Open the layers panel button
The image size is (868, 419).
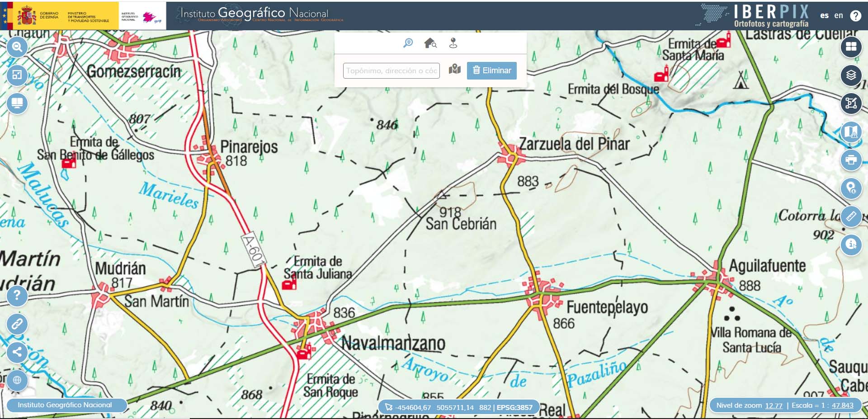point(851,75)
